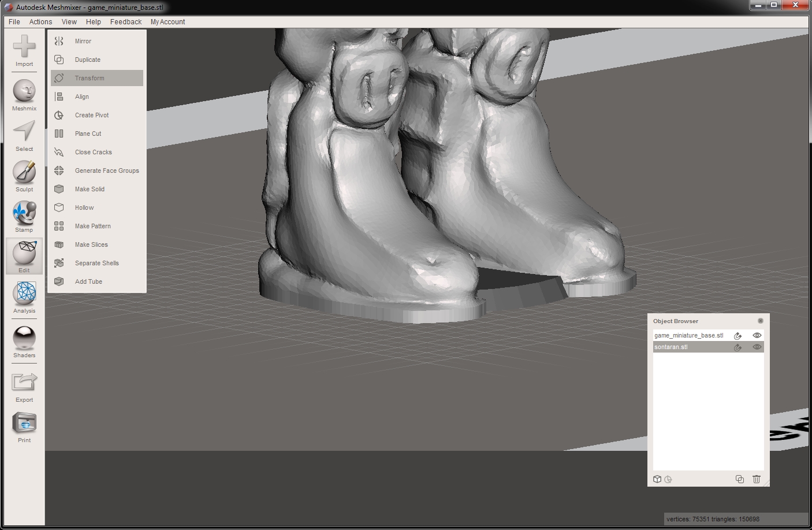
Task: Click the Close Cracks icon
Action: [59, 152]
